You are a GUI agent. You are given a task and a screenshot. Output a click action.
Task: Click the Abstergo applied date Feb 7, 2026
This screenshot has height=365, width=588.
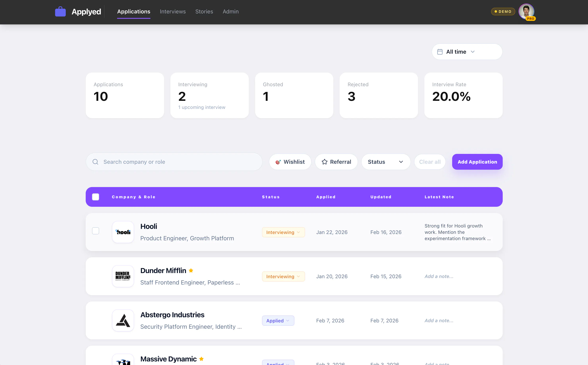pos(330,321)
